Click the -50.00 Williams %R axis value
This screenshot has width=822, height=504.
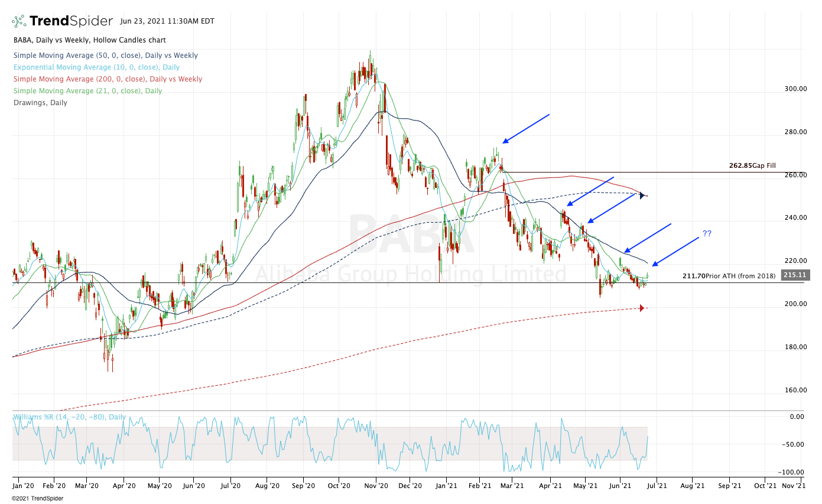(793, 444)
